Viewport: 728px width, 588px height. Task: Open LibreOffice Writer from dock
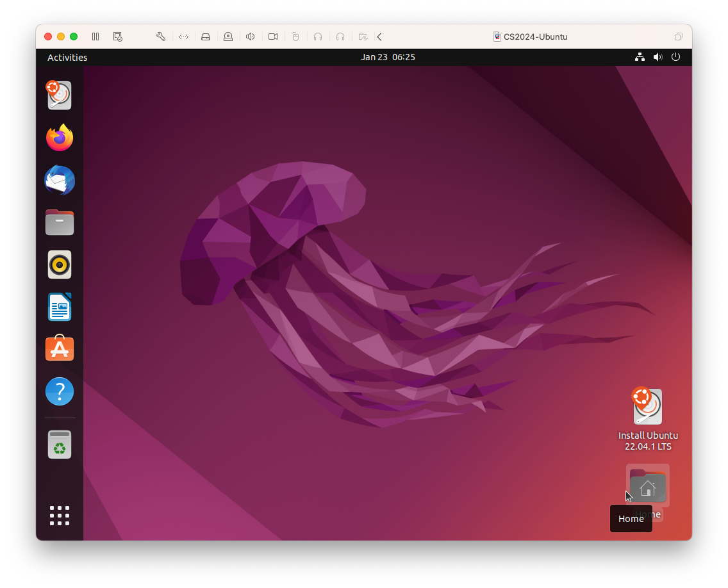(60, 307)
